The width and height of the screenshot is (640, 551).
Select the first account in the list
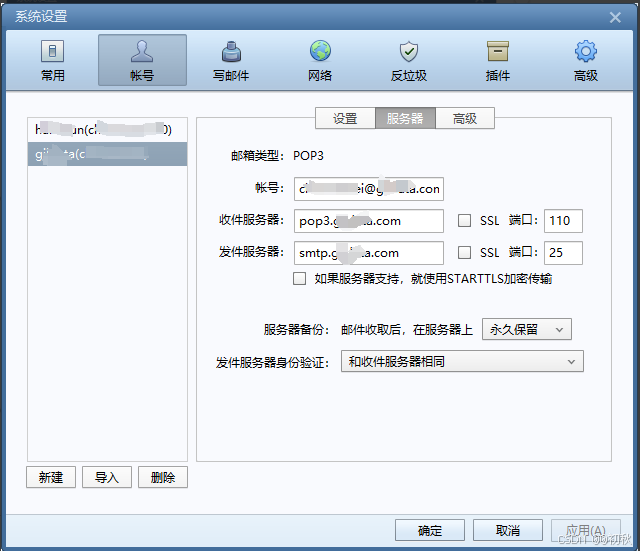point(107,130)
